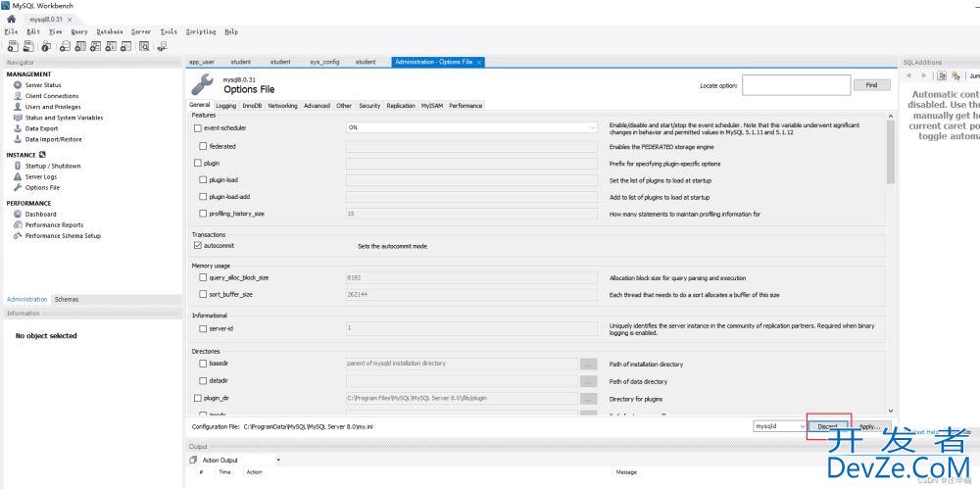This screenshot has height=489, width=980.
Task: Create a new stored procedure toolbar icon
Action: point(112,46)
